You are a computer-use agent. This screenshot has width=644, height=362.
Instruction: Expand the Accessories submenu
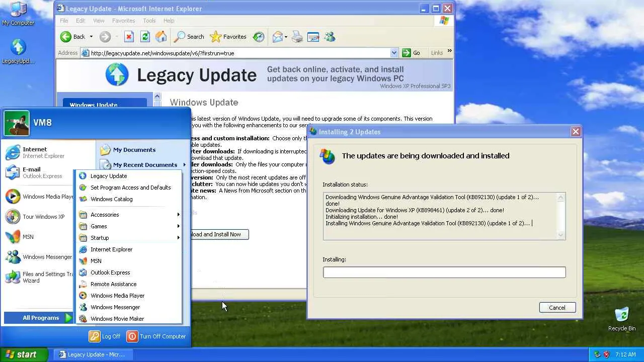tap(129, 215)
